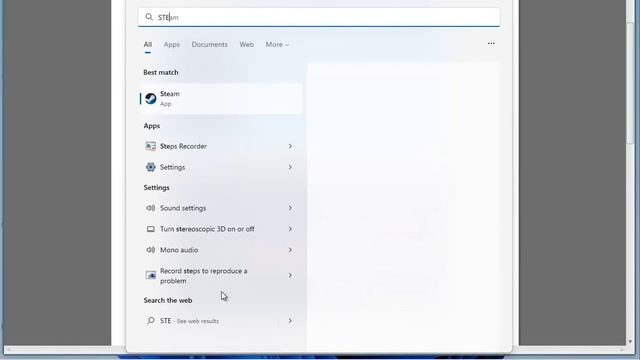Open the Settings app result

pyautogui.click(x=221, y=167)
